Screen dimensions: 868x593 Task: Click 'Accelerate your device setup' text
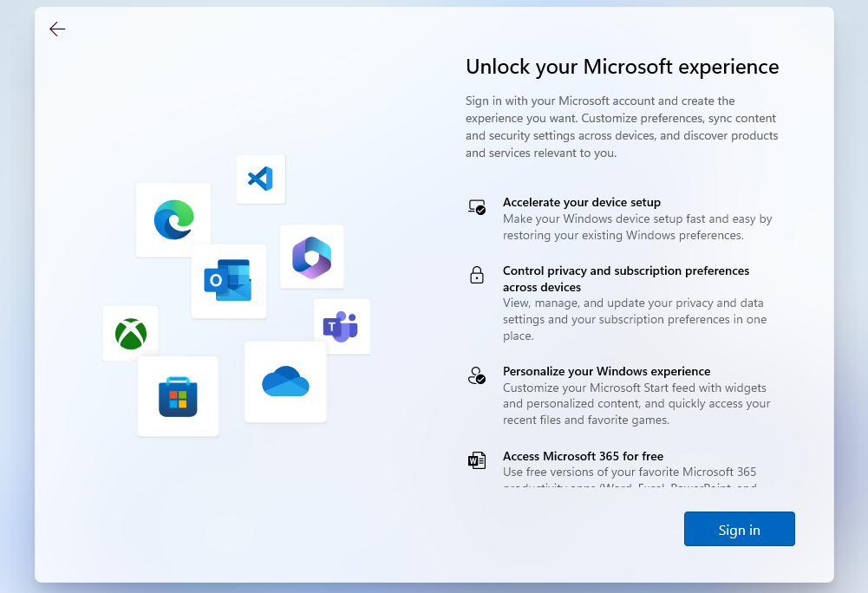click(x=581, y=202)
